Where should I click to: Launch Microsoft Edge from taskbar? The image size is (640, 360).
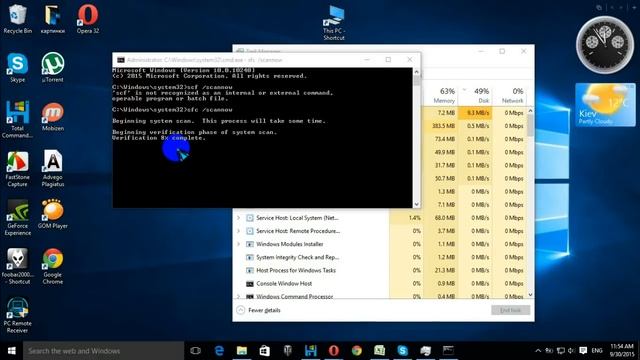point(219,351)
